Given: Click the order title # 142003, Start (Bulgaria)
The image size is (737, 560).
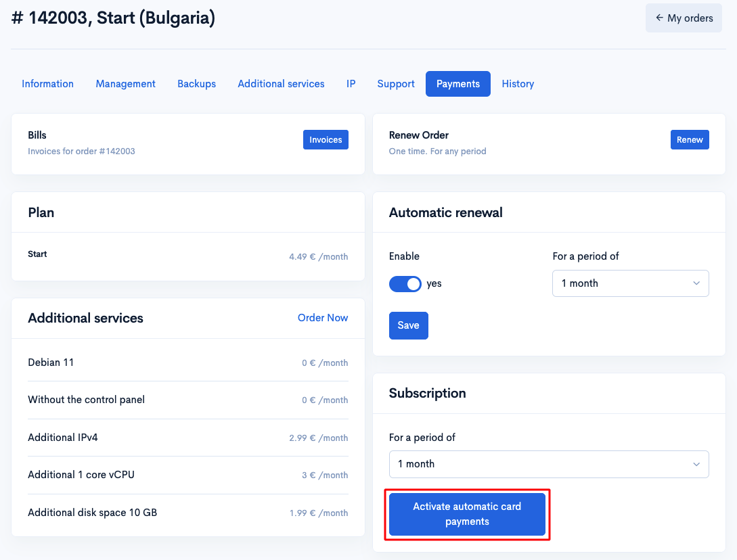Looking at the screenshot, I should [113, 18].
